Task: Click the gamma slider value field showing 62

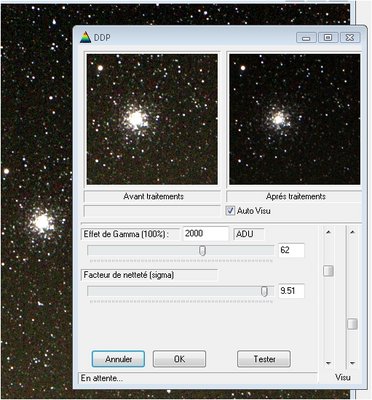Action: click(x=291, y=250)
